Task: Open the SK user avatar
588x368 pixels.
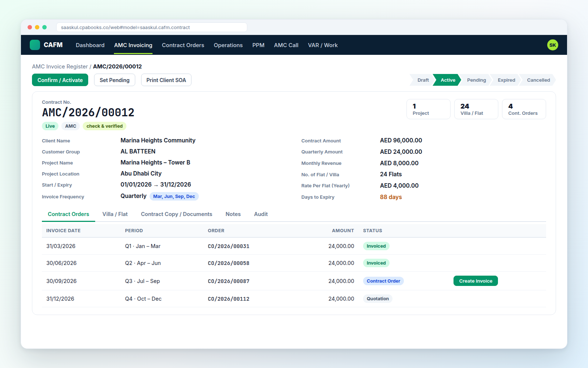Action: pos(552,45)
